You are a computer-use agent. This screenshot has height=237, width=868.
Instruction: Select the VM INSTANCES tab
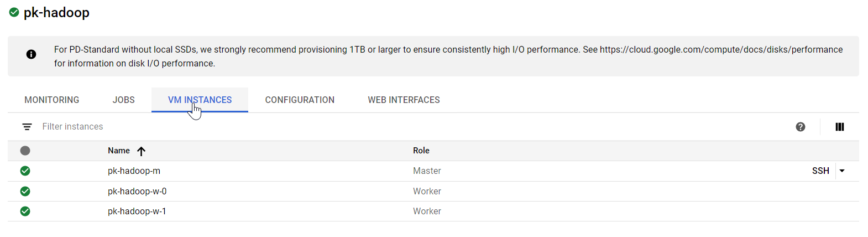coord(200,100)
